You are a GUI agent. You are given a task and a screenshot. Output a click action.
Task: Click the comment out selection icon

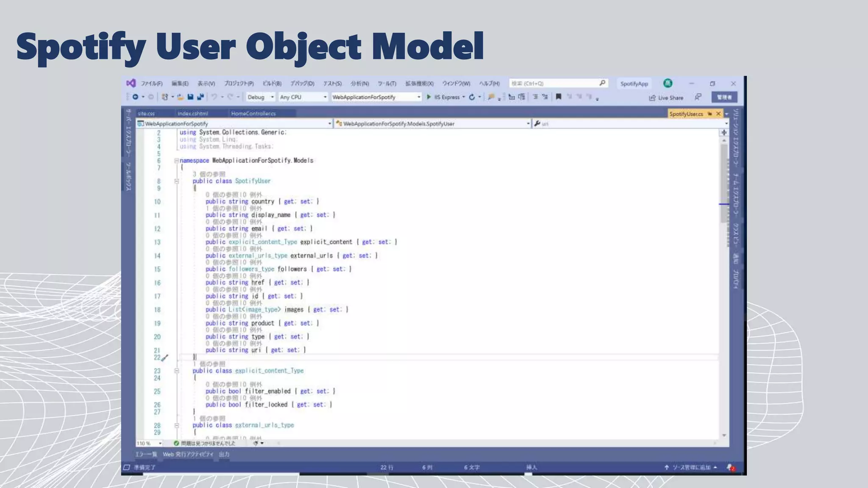pos(512,97)
